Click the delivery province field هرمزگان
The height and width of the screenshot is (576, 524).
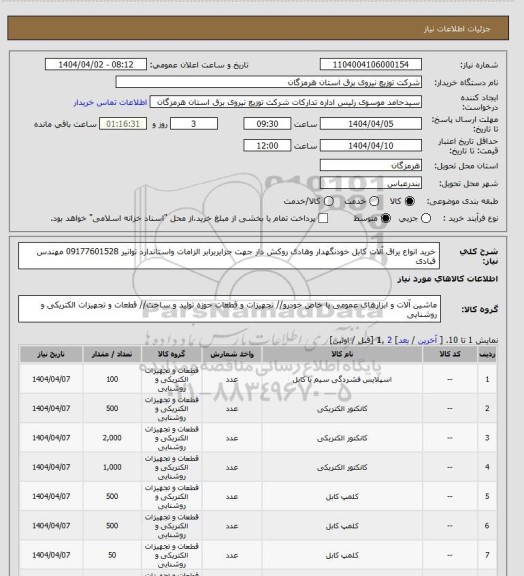tap(370, 165)
